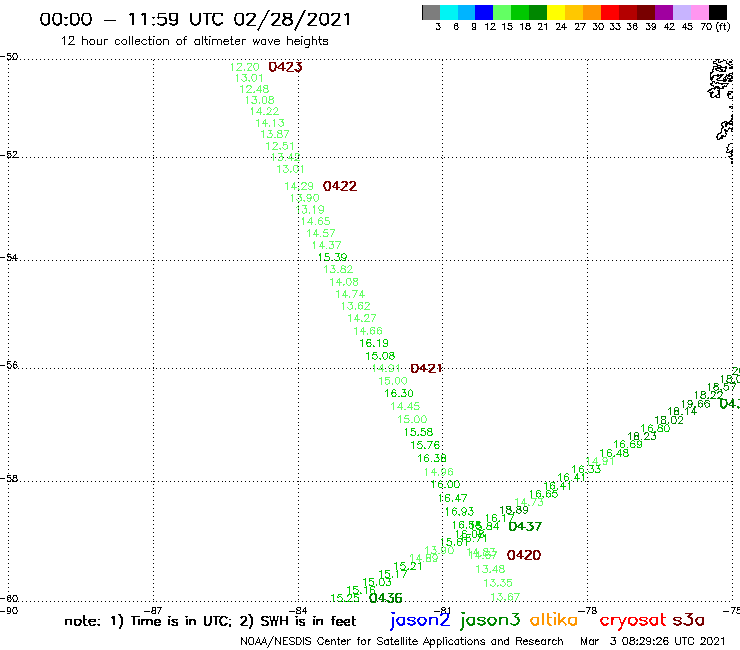Image resolution: width=740 pixels, height=650 pixels.
Task: Click the cyan swatch in the legend
Action: point(449,12)
